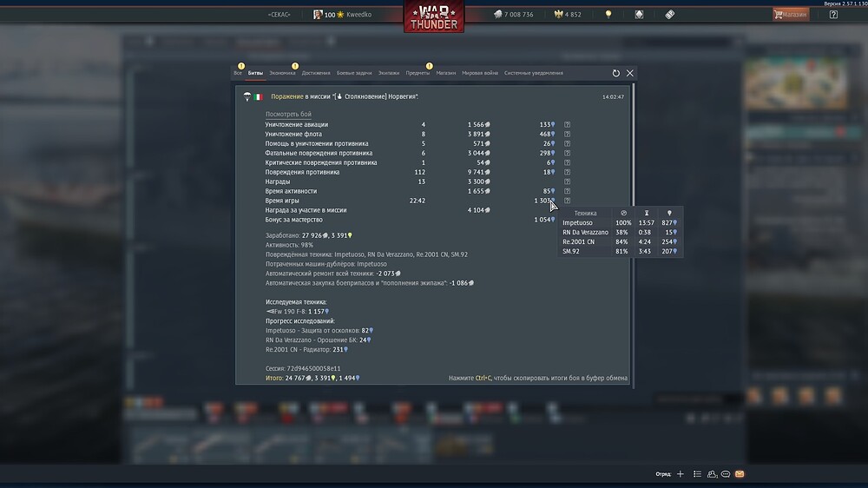Open the orange mail notifications icon
Screen dimensions: 868x488
(740, 474)
